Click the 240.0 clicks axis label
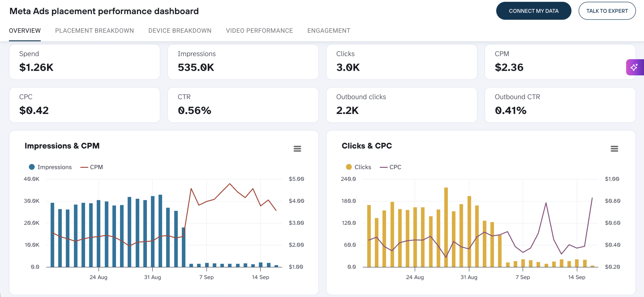Screen dimensions: 644x297 348,179
